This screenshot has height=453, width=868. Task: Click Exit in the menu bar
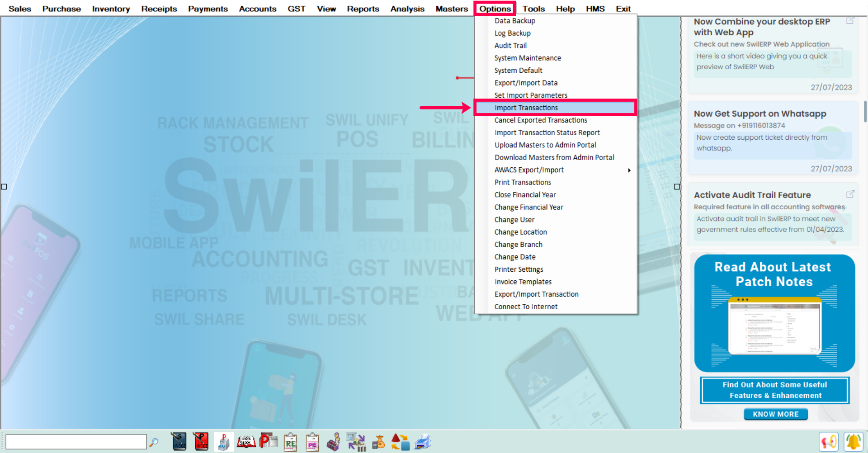(623, 9)
